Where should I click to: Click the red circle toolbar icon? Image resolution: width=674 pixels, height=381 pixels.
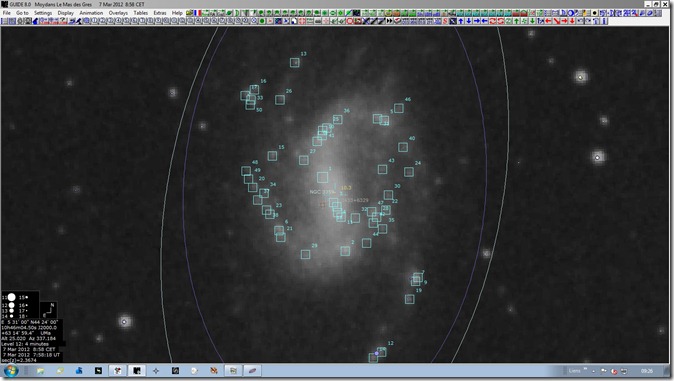pos(350,21)
